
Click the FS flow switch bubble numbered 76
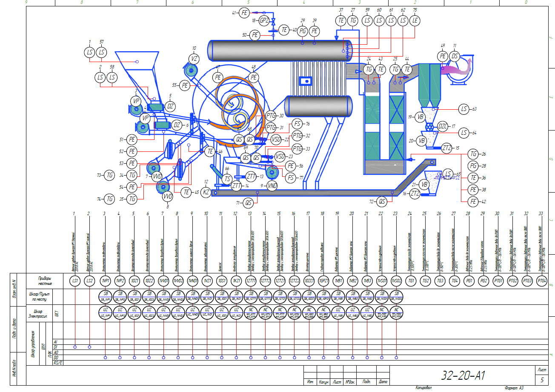click(297, 125)
